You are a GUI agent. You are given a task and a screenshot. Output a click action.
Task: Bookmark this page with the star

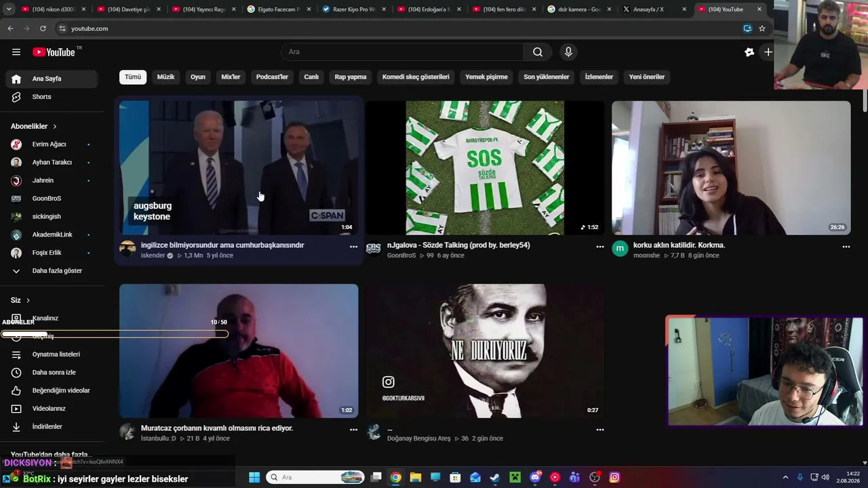pos(762,28)
